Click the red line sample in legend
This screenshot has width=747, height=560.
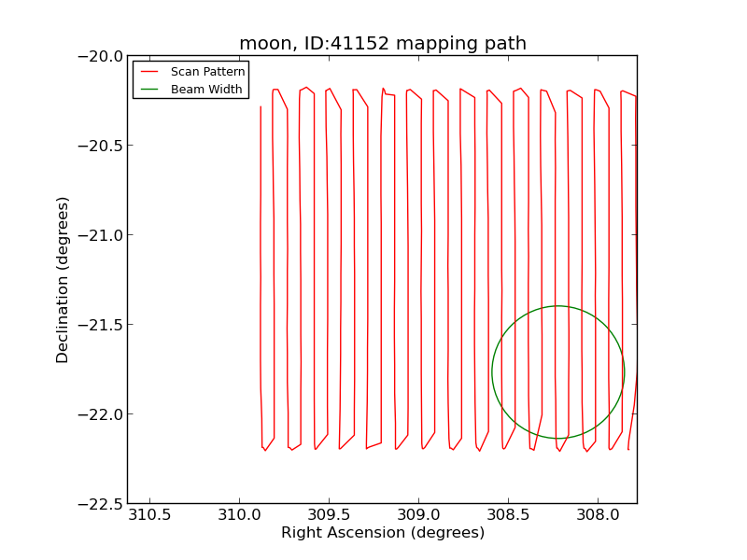coord(149,72)
